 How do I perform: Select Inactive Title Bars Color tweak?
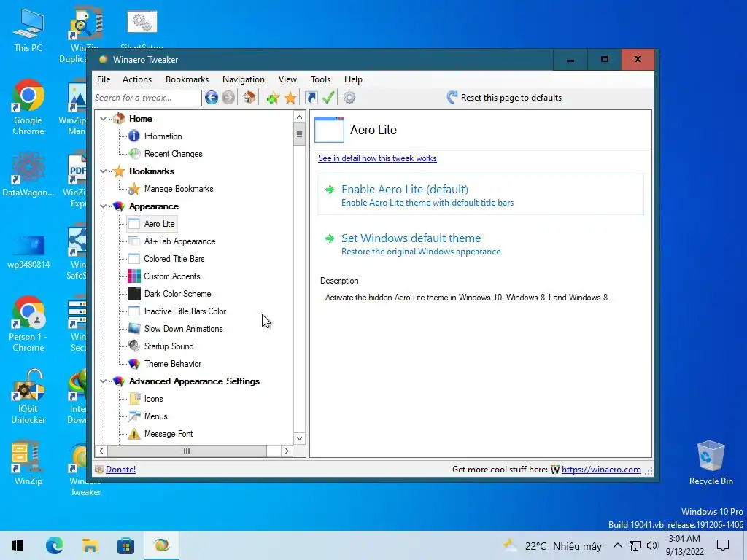[185, 311]
